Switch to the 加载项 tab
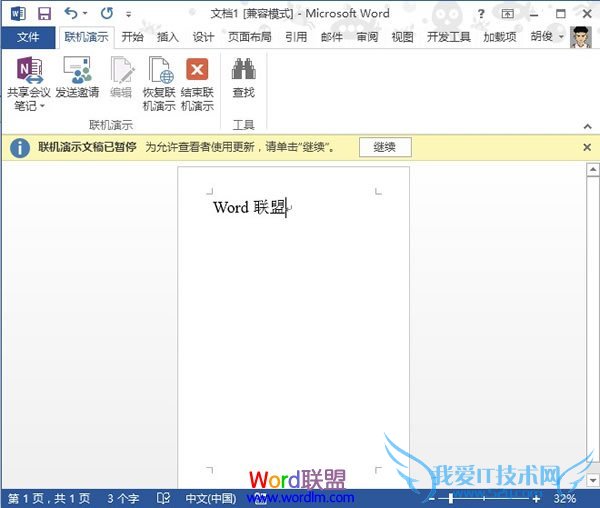600x508 pixels. (x=499, y=37)
